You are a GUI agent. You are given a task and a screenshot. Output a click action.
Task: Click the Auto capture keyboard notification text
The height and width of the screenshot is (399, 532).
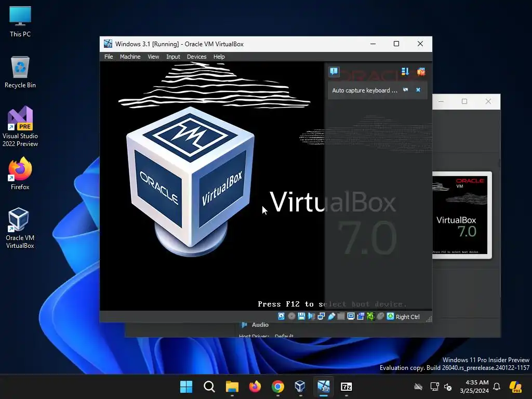364,90
